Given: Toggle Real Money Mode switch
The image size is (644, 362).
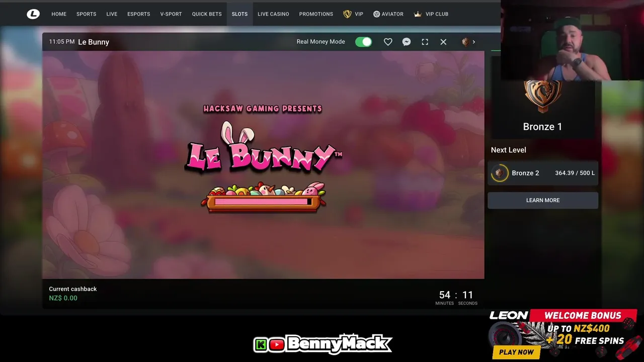Looking at the screenshot, I should coord(363,42).
